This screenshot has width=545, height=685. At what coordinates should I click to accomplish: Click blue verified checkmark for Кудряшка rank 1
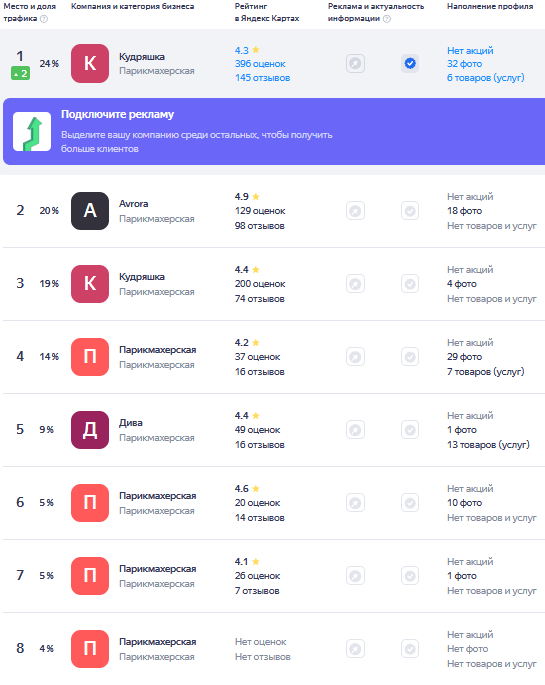click(410, 64)
